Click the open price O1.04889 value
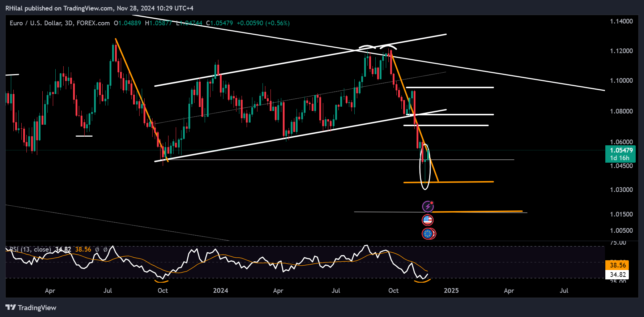This screenshot has width=644, height=317. [x=127, y=23]
